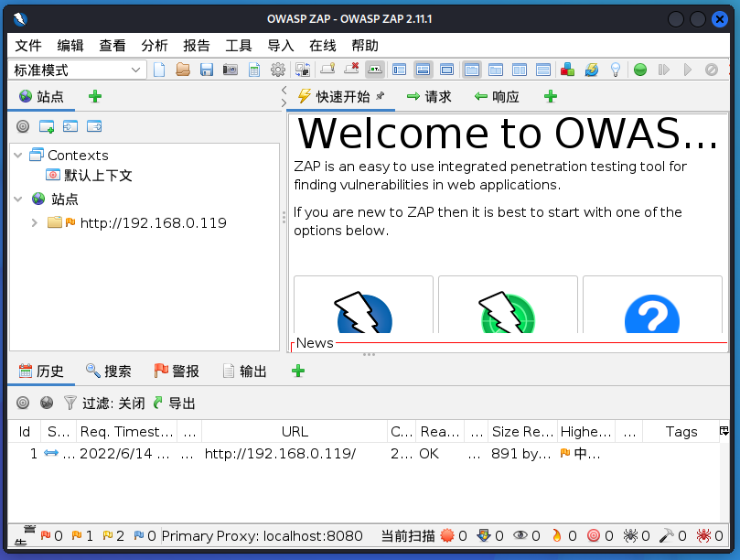Image resolution: width=740 pixels, height=560 pixels.
Task: Click the in-scope target icon in Sites panel
Action: [x=23, y=126]
